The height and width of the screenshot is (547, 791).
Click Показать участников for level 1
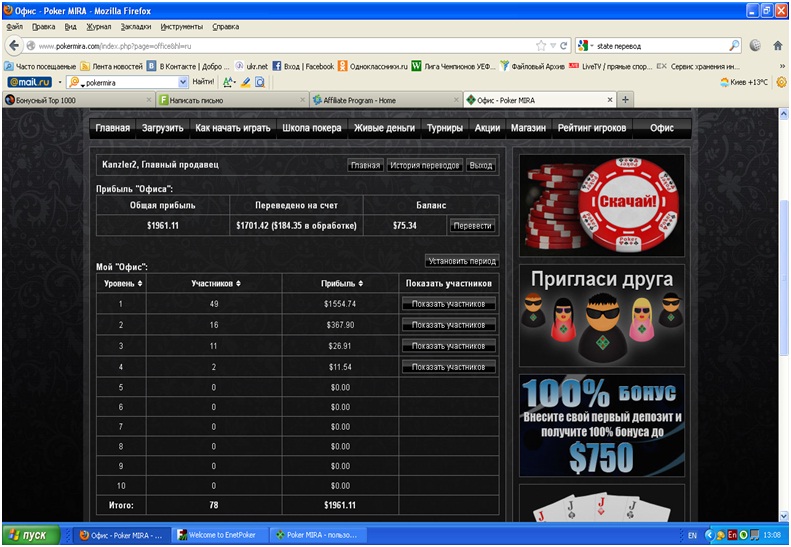[x=448, y=304]
